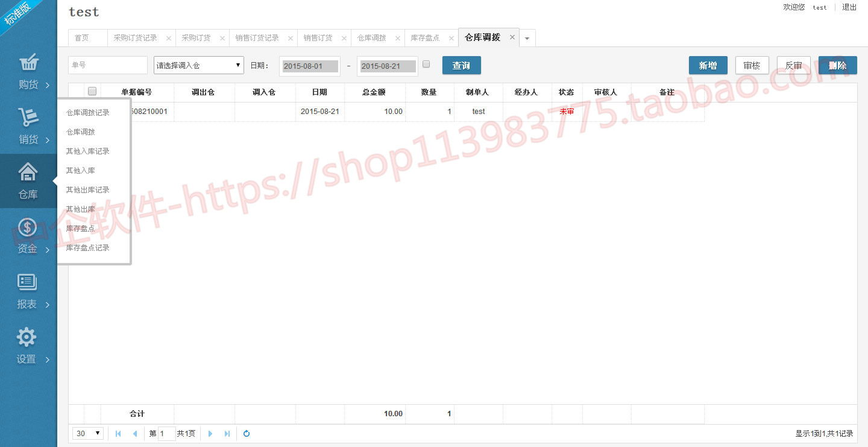868x447 pixels.
Task: Open the end date field 2015-08-21
Action: 388,66
